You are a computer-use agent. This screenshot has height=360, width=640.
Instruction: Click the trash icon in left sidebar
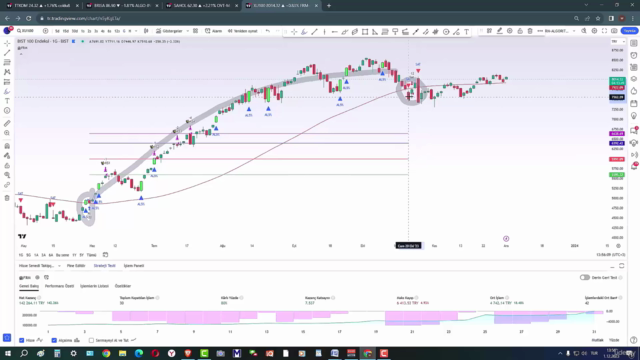7,198
